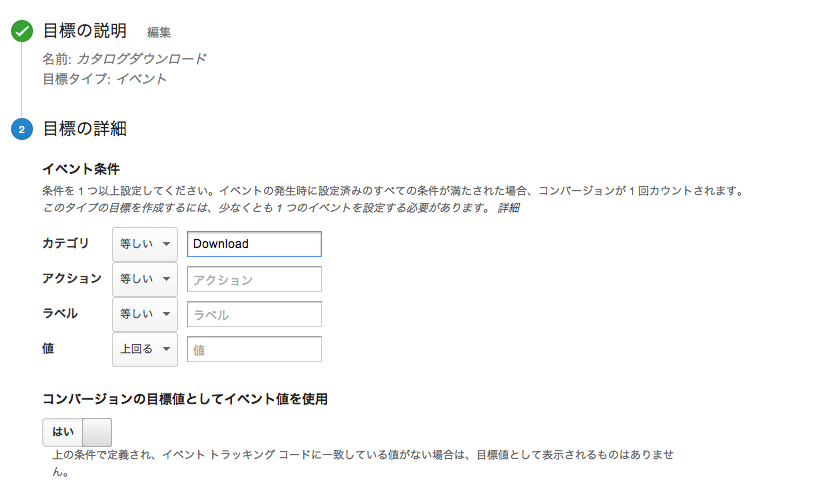Screen dimensions: 814x501
Task: Toggle the はい event value switch
Action: click(77, 432)
